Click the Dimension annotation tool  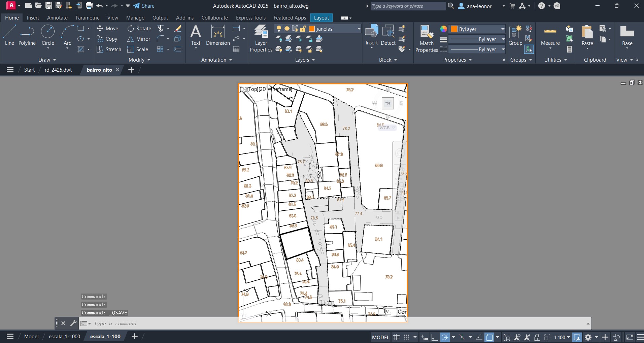click(218, 35)
